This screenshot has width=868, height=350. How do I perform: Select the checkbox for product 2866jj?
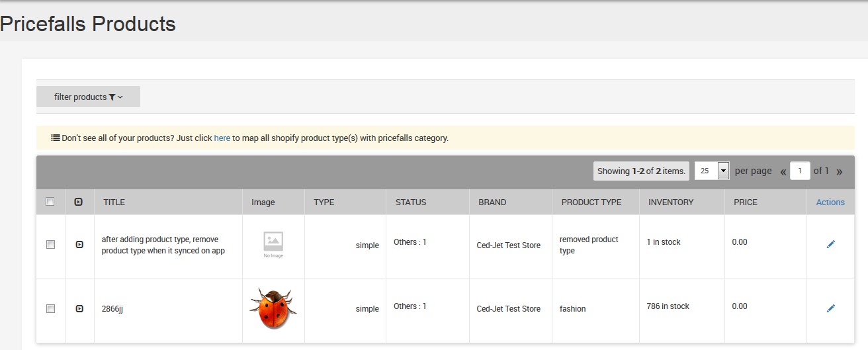(x=50, y=308)
